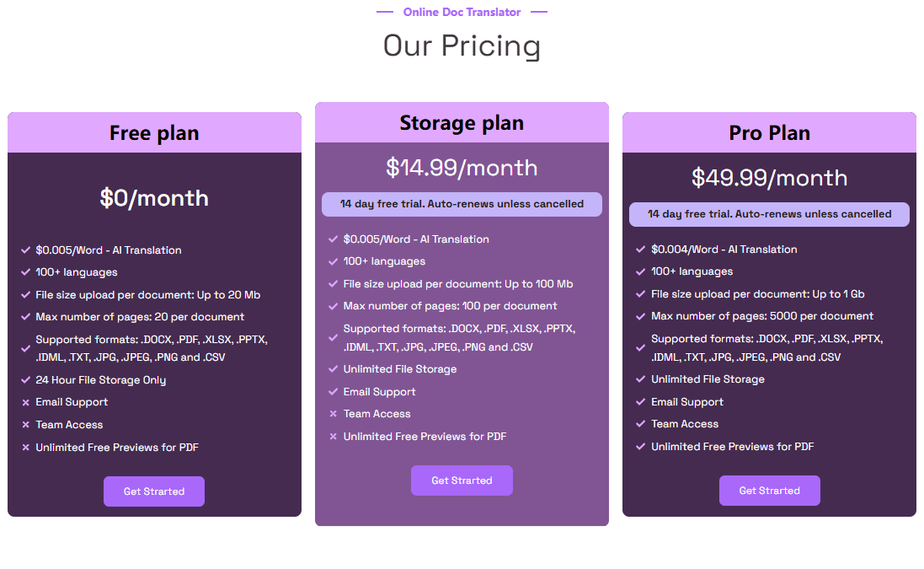
Task: Click Get Started under Free plan
Action: click(x=154, y=491)
